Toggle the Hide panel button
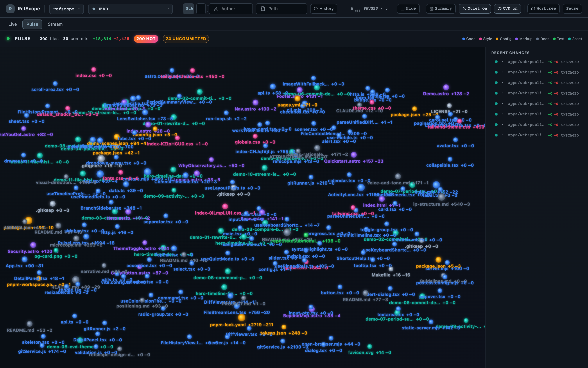Viewport: 588px width, 368px height. (408, 9)
